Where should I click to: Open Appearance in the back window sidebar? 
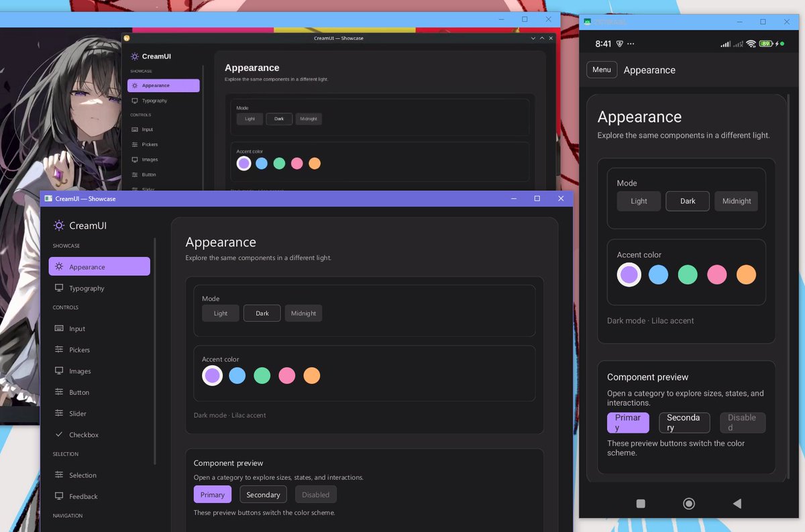(164, 86)
